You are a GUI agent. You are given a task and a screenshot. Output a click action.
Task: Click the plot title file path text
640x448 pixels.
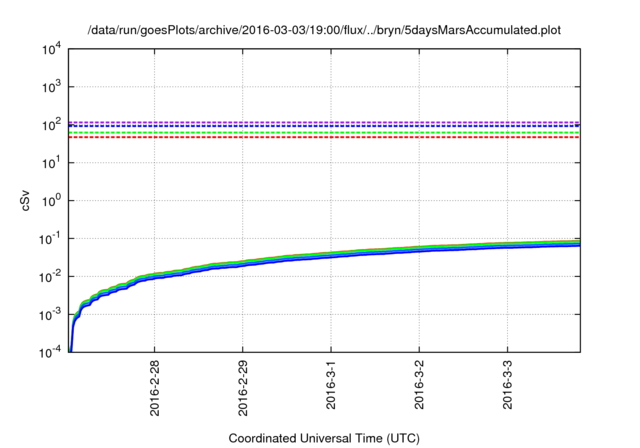pyautogui.click(x=324, y=30)
